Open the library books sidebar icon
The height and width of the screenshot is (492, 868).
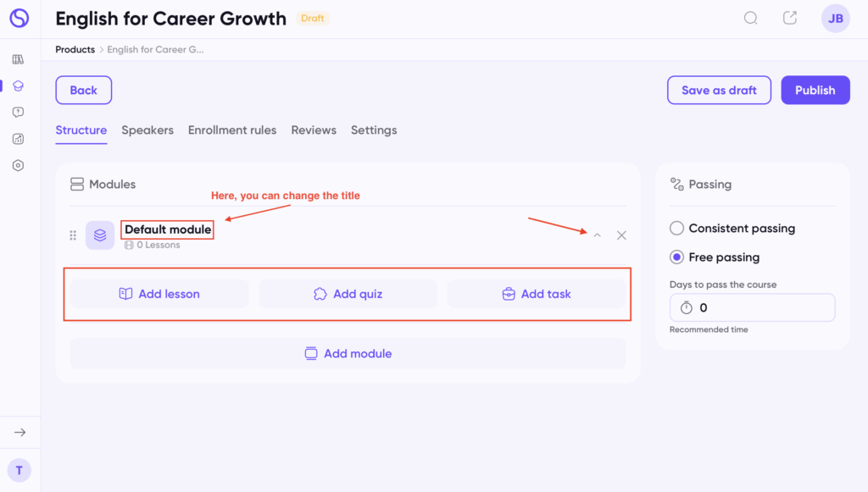[x=19, y=59]
